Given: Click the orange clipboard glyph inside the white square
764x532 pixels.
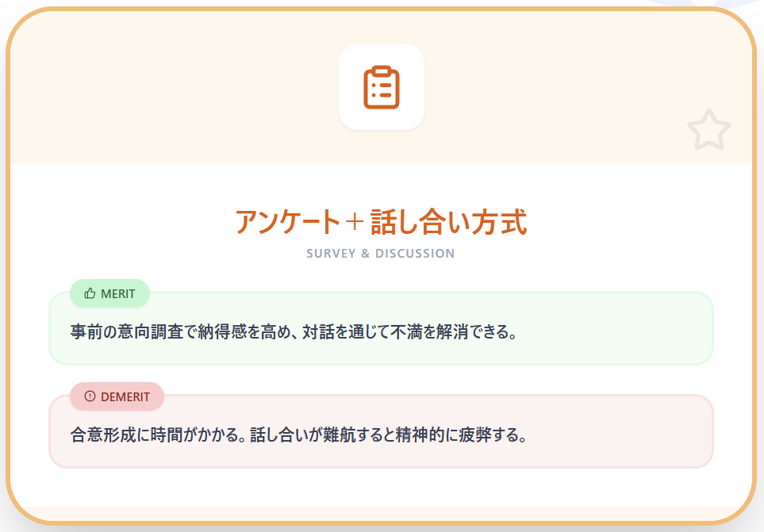Looking at the screenshot, I should (x=382, y=87).
